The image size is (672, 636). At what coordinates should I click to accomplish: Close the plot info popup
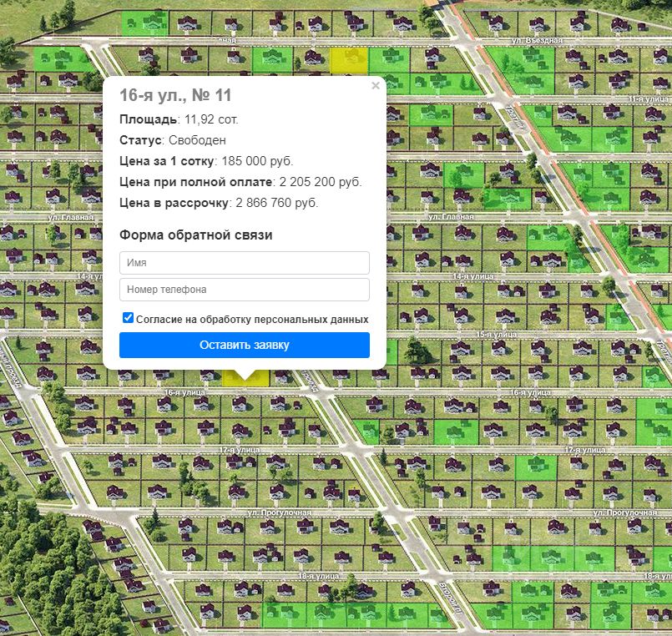coord(376,86)
